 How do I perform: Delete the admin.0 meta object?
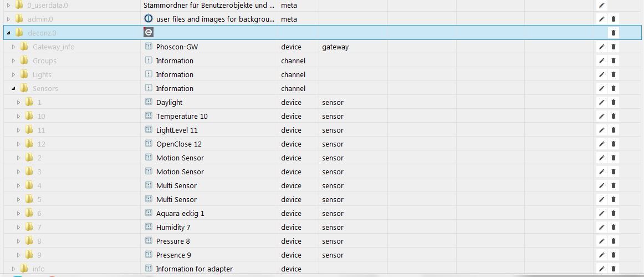point(613,19)
